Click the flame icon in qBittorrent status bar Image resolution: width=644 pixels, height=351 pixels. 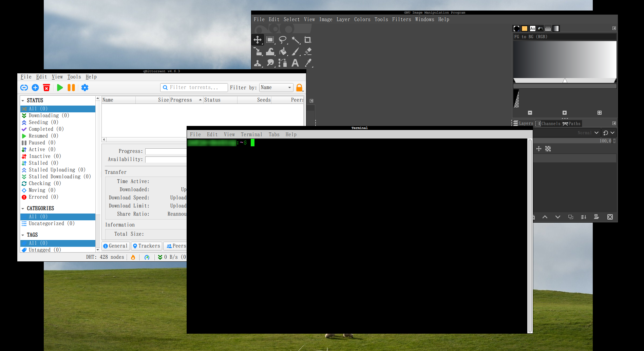pos(133,257)
